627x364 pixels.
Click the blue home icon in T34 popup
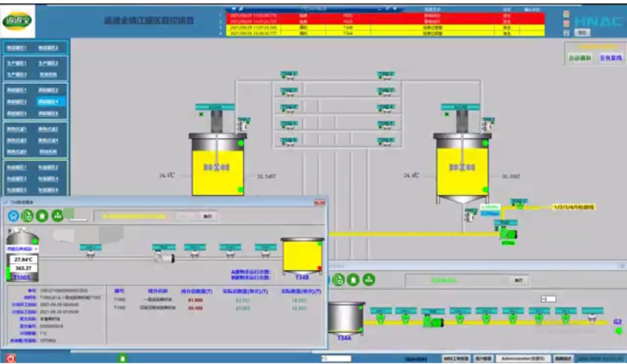click(x=13, y=216)
